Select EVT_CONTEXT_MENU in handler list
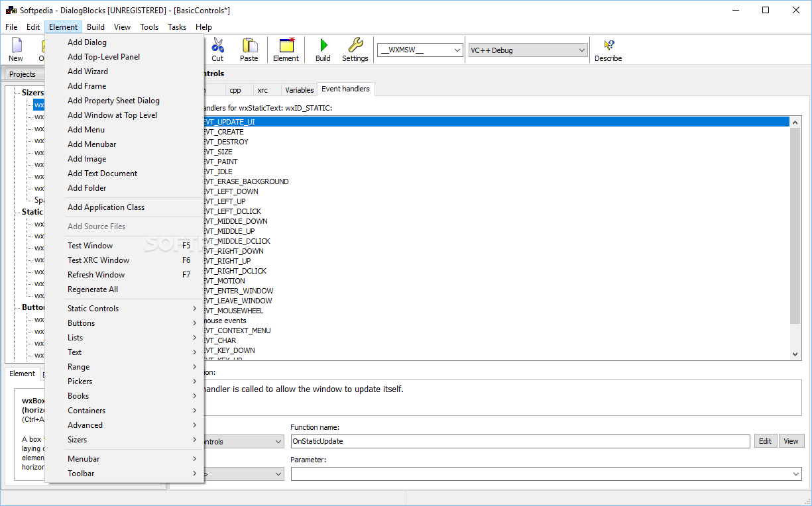 [236, 330]
